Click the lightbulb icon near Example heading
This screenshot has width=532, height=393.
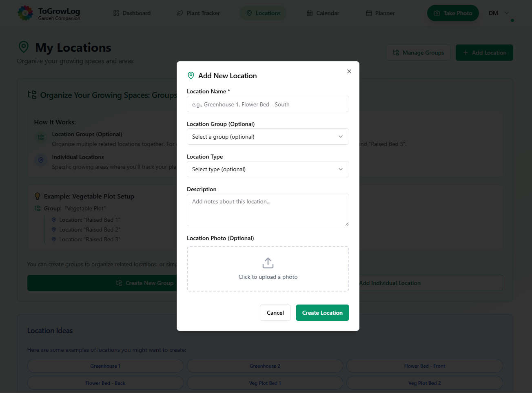[x=38, y=196]
